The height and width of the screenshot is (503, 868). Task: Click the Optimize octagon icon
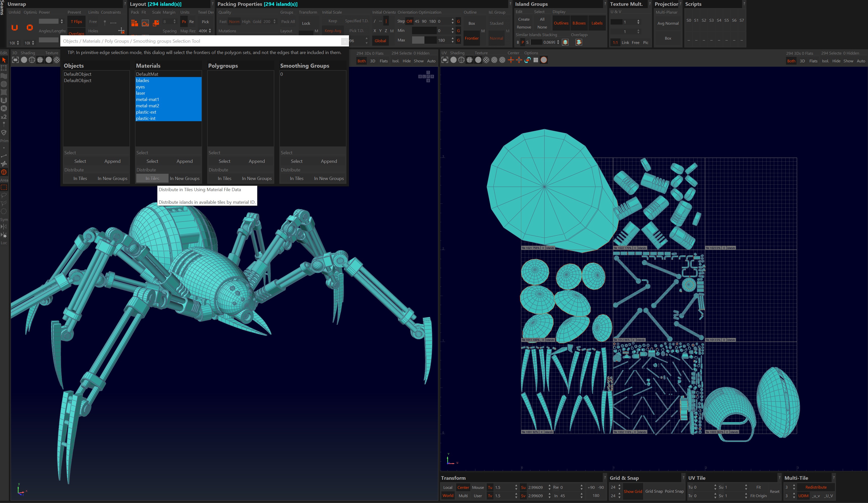[x=30, y=28]
